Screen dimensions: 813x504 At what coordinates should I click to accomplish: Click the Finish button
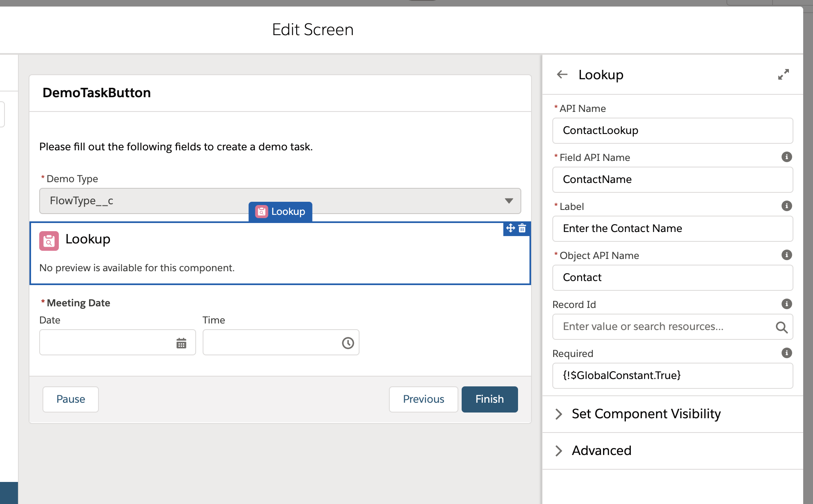tap(489, 399)
